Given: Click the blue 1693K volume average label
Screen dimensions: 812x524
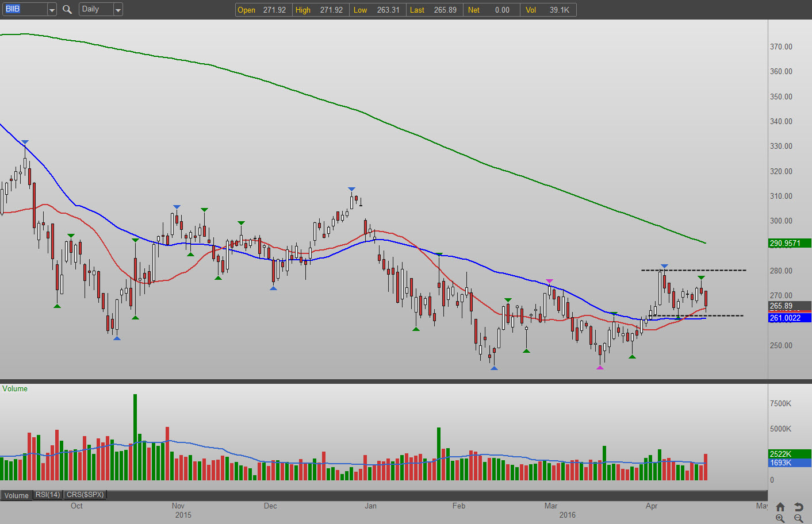Looking at the screenshot, I should point(790,463).
